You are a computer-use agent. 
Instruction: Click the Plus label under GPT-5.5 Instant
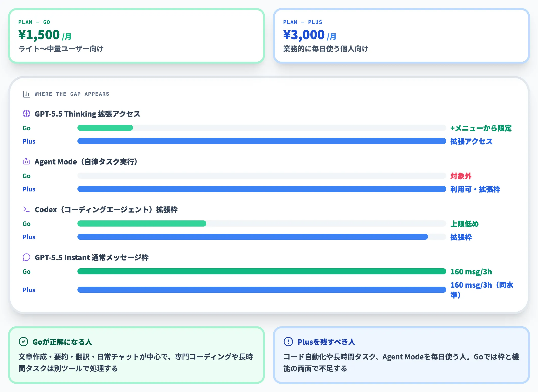pos(29,290)
